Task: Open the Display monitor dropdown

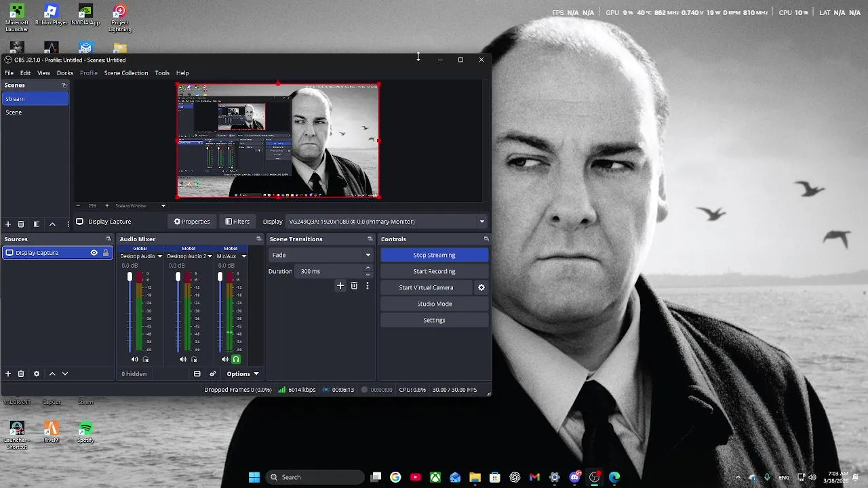Action: (x=387, y=222)
